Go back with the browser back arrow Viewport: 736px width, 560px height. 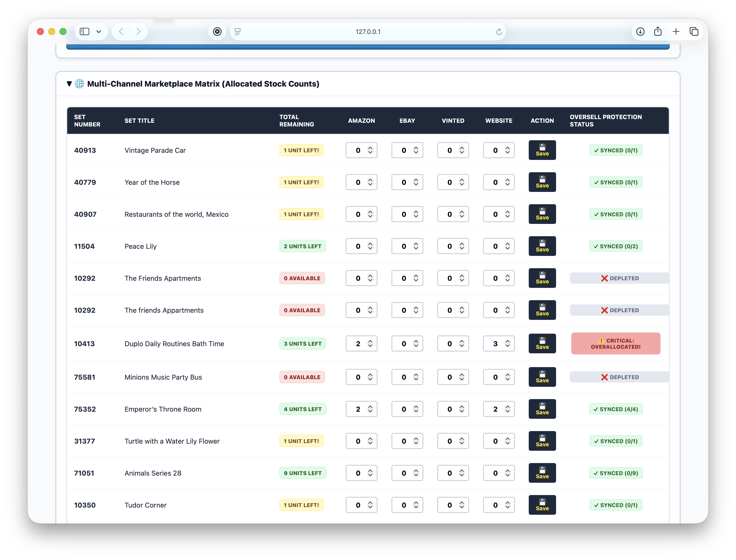[121, 32]
